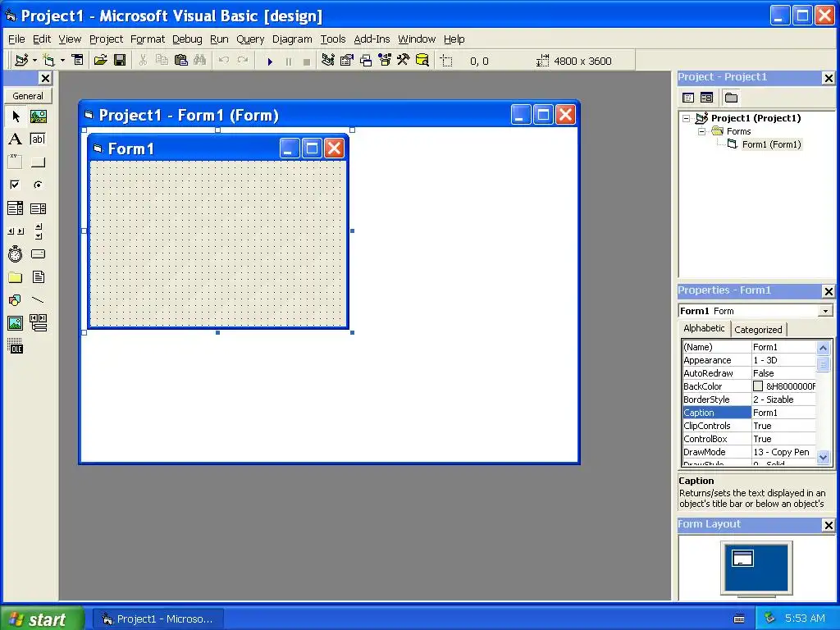Show Toolbox via hammer-wrench icon
This screenshot has width=840, height=630.
point(404,60)
